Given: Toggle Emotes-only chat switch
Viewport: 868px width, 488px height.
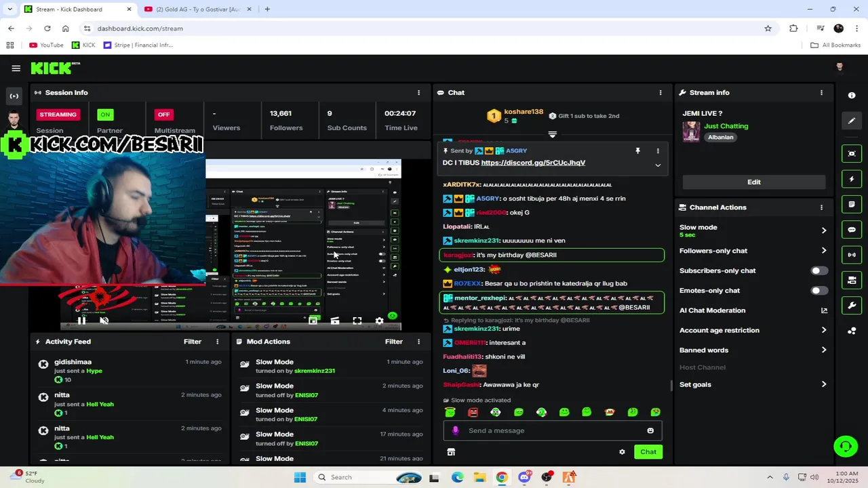Looking at the screenshot, I should (819, 291).
